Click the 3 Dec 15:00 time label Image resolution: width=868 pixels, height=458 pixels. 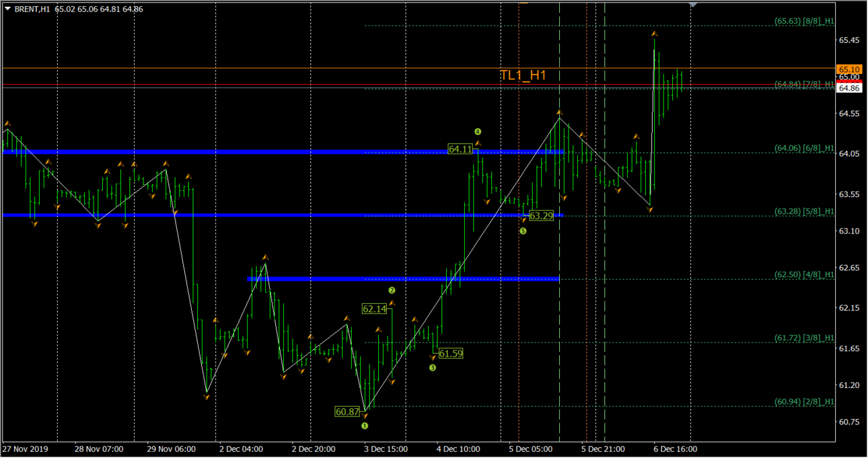click(387, 449)
